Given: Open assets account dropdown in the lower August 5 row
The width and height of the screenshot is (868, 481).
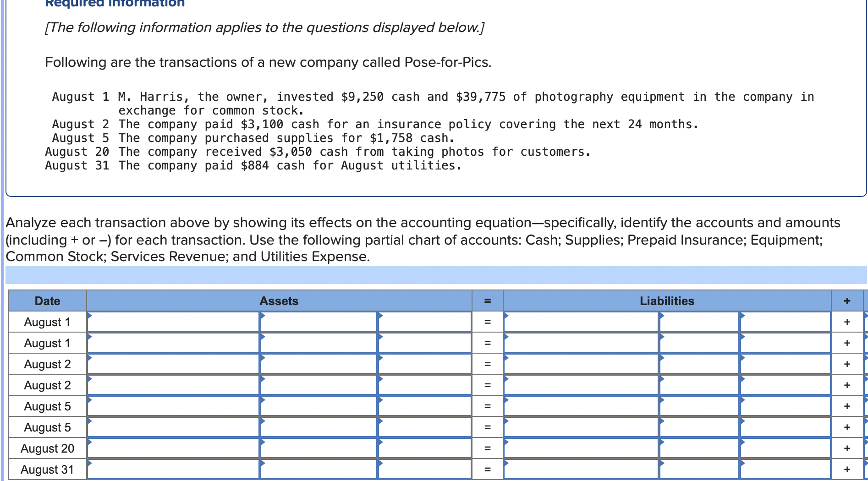Looking at the screenshot, I should 173,427.
